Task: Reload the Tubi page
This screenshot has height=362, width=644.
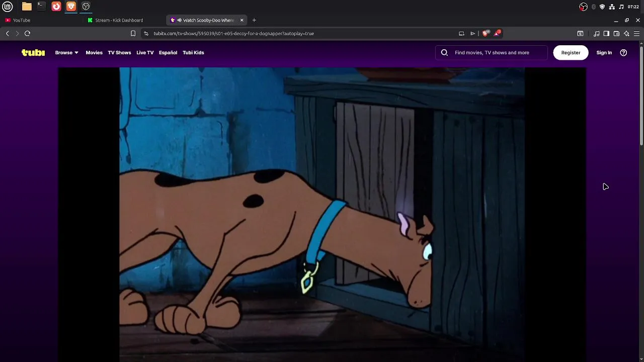Action: [27, 33]
